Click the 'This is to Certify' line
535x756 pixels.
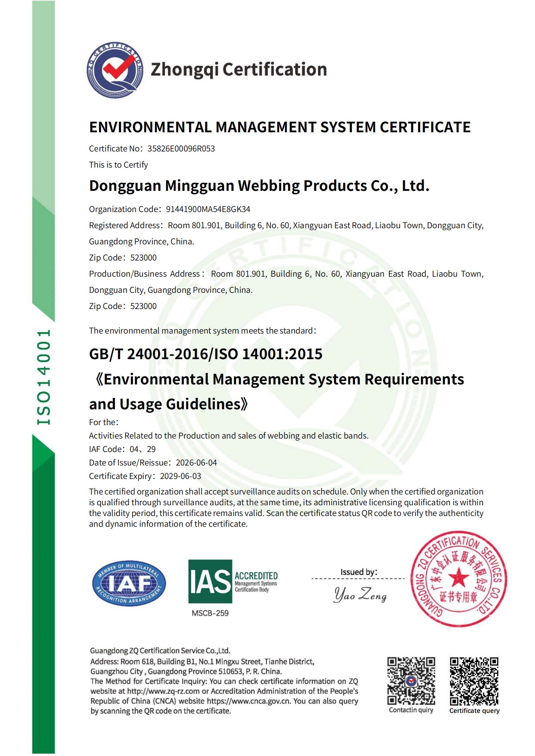[118, 165]
